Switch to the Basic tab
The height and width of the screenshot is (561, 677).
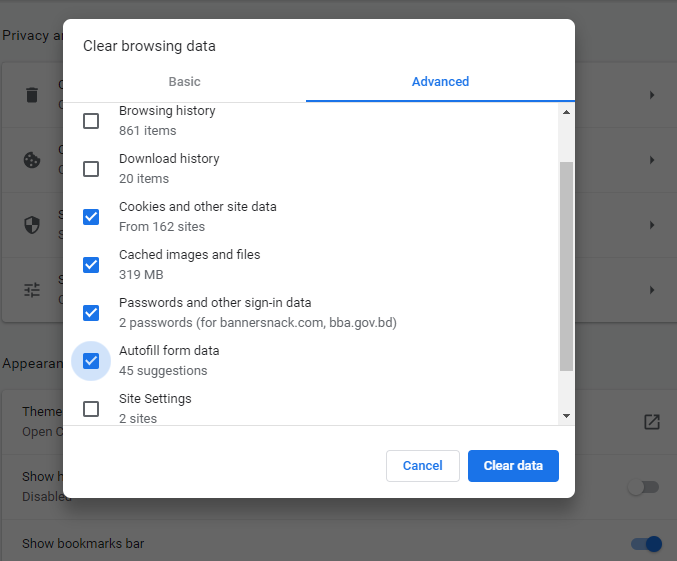tap(184, 82)
